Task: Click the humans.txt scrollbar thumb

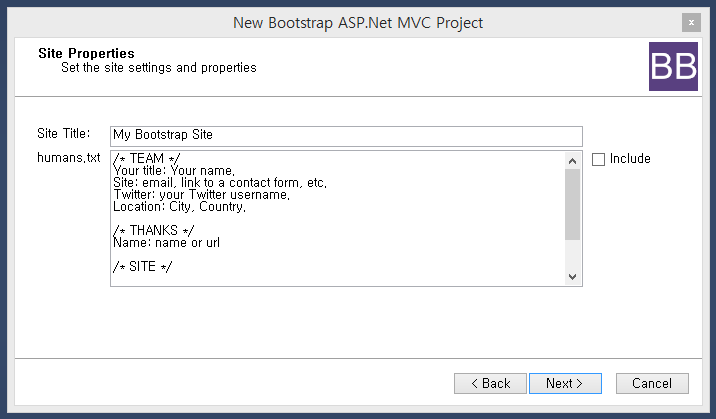Action: click(x=572, y=204)
